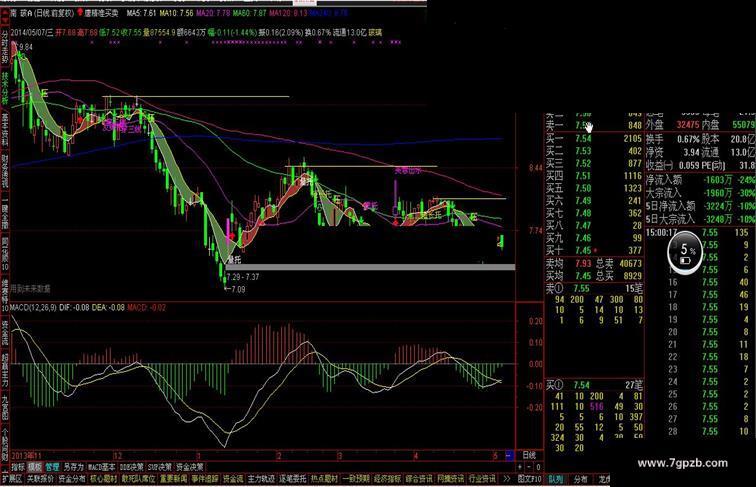Open the 资金流 tab

[x=233, y=479]
